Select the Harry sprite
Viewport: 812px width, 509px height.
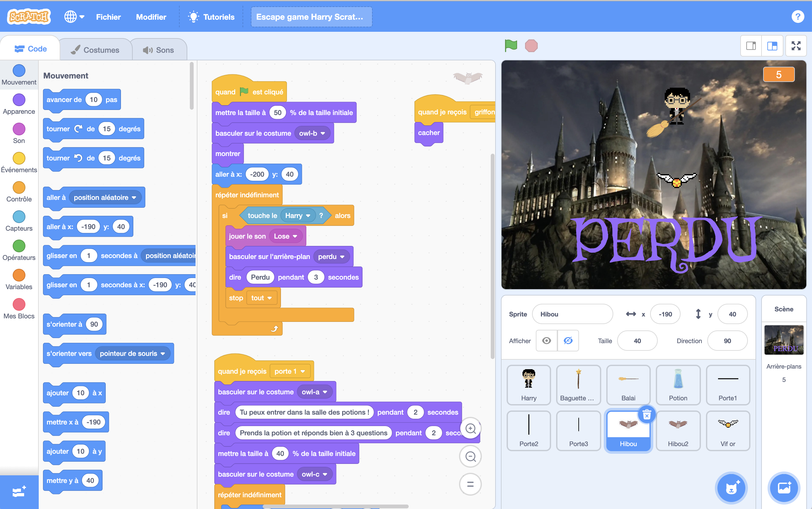(x=529, y=385)
